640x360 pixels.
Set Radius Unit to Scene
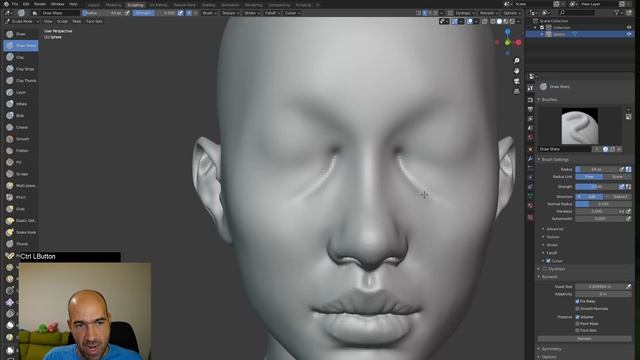point(617,177)
